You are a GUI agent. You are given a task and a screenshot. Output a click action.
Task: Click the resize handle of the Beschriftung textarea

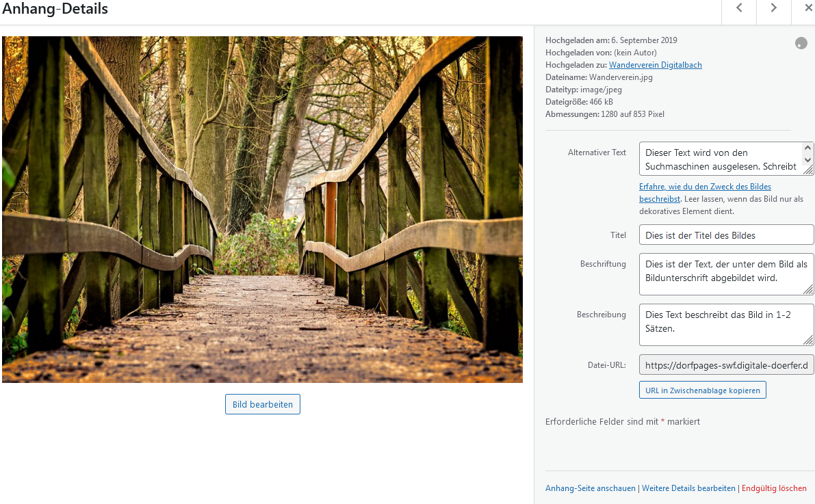(809, 290)
